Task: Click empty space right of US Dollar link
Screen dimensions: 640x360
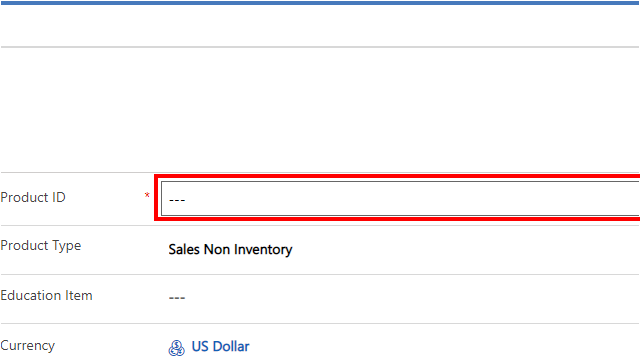Action: (x=445, y=347)
